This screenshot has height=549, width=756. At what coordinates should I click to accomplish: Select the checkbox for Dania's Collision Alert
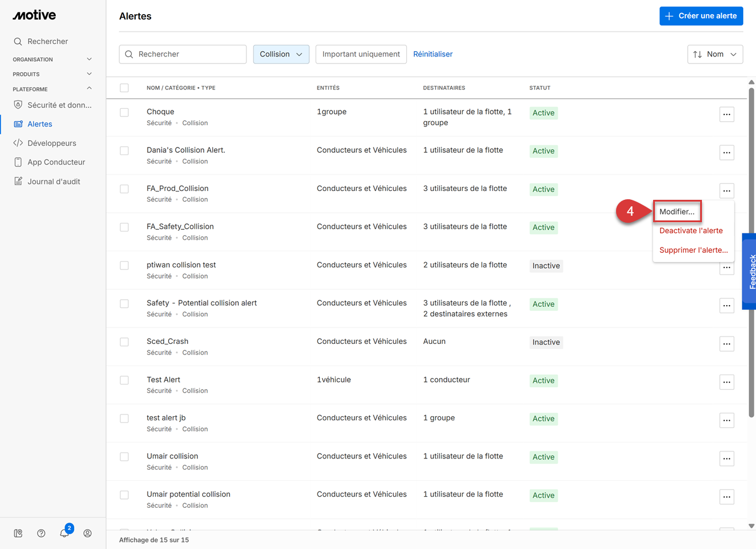click(124, 150)
